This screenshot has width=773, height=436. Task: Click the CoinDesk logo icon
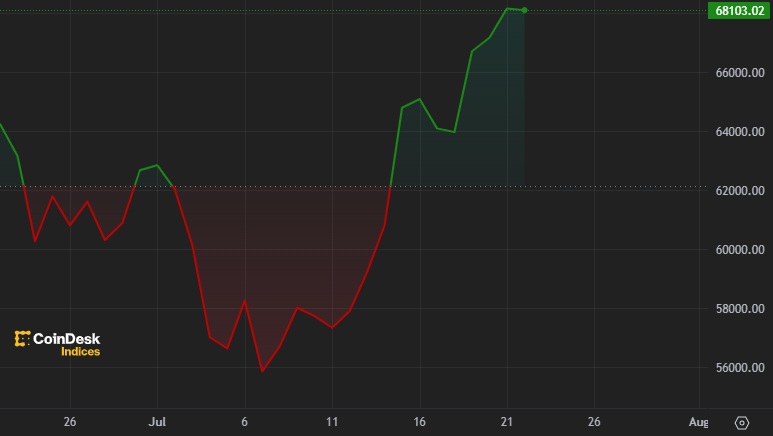pyautogui.click(x=22, y=339)
